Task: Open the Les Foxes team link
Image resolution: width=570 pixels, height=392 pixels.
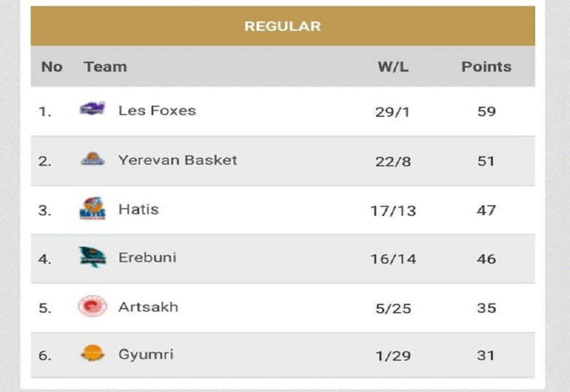Action: coord(157,110)
